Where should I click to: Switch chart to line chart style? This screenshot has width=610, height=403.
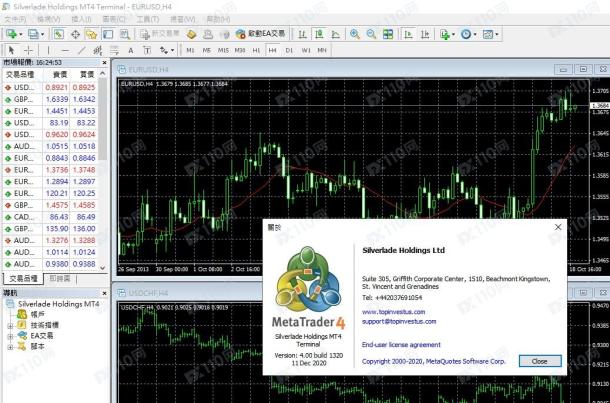[336, 34]
